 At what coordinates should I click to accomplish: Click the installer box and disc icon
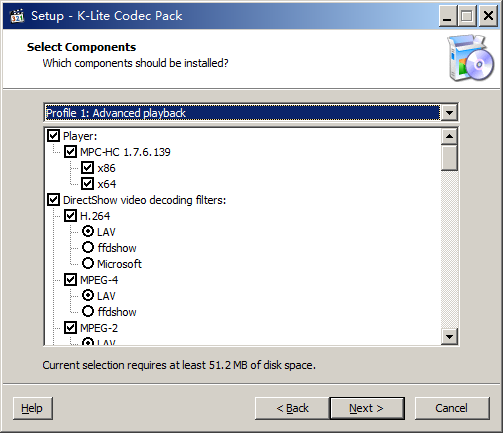[470, 58]
